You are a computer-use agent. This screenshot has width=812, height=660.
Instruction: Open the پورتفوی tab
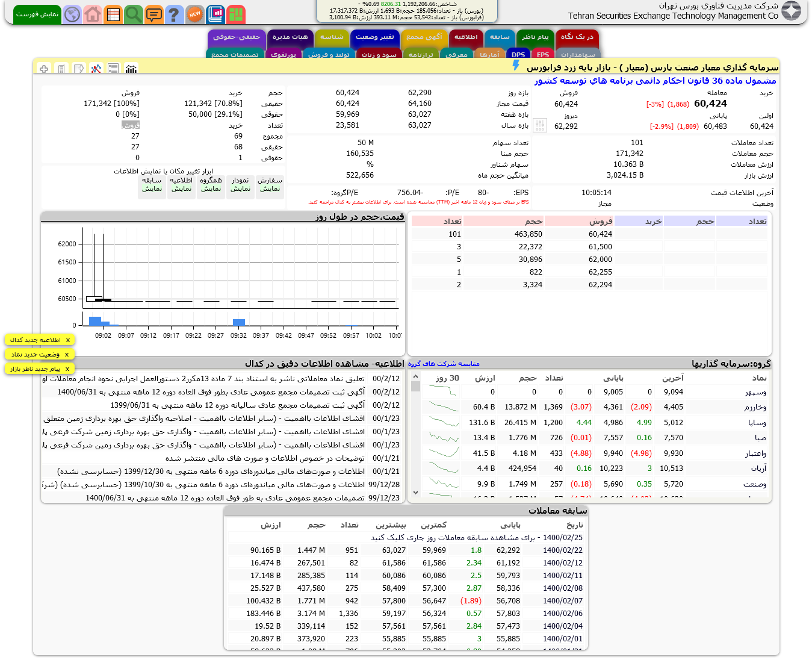point(284,54)
